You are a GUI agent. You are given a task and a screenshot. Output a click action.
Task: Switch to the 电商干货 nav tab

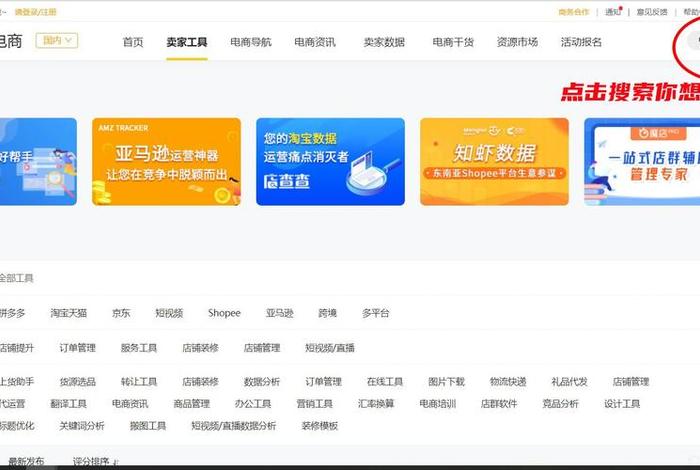[x=453, y=42]
